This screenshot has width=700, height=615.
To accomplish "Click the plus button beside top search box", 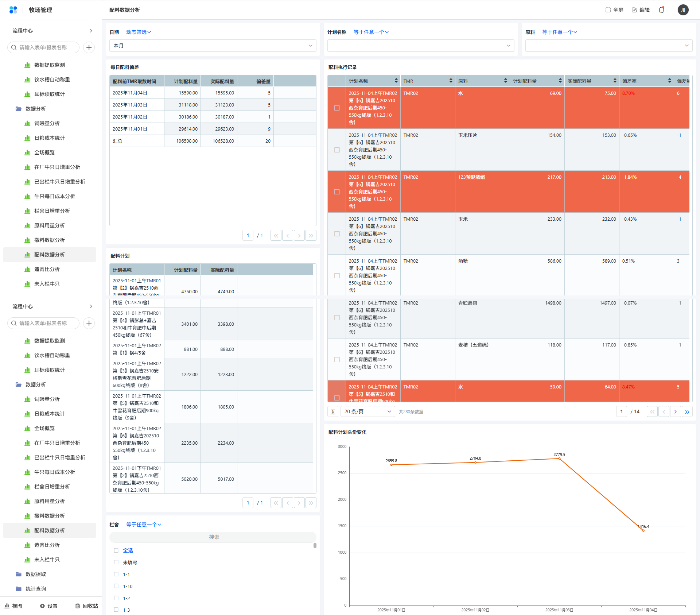I will coord(89,47).
